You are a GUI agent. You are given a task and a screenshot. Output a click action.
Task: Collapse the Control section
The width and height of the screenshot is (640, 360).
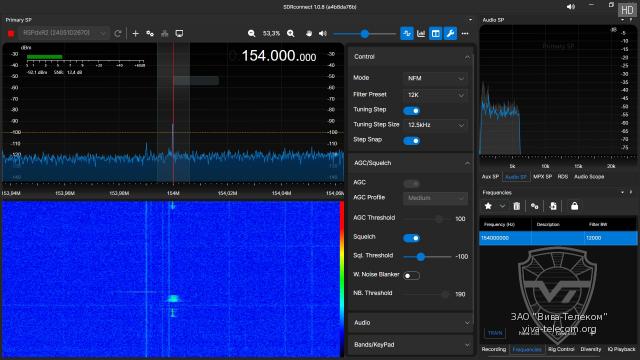pos(467,57)
